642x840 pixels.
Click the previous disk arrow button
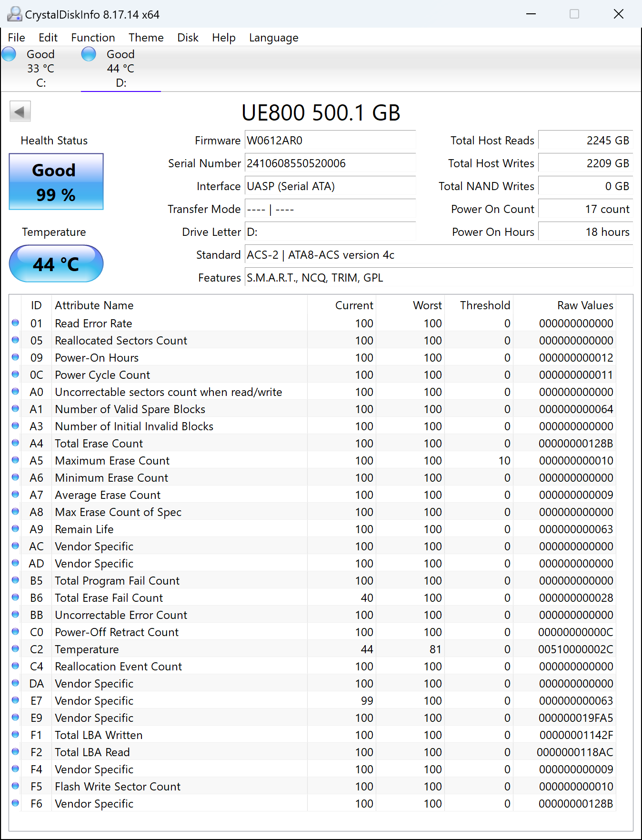tap(20, 111)
